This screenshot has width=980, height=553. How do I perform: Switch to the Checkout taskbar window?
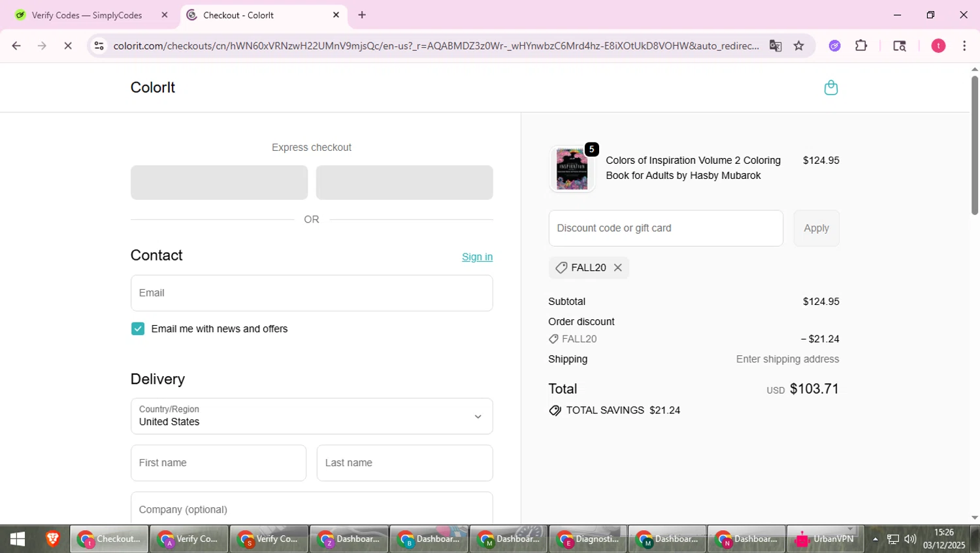pyautogui.click(x=109, y=539)
